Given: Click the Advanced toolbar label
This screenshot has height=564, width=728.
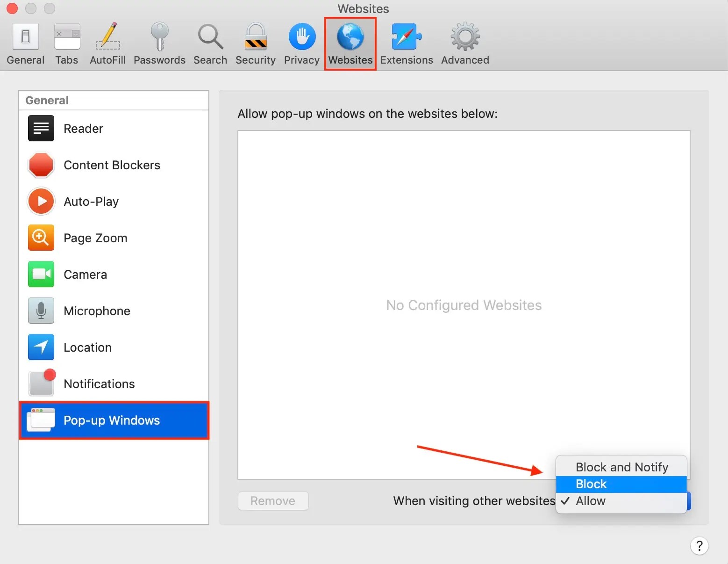Looking at the screenshot, I should [465, 60].
